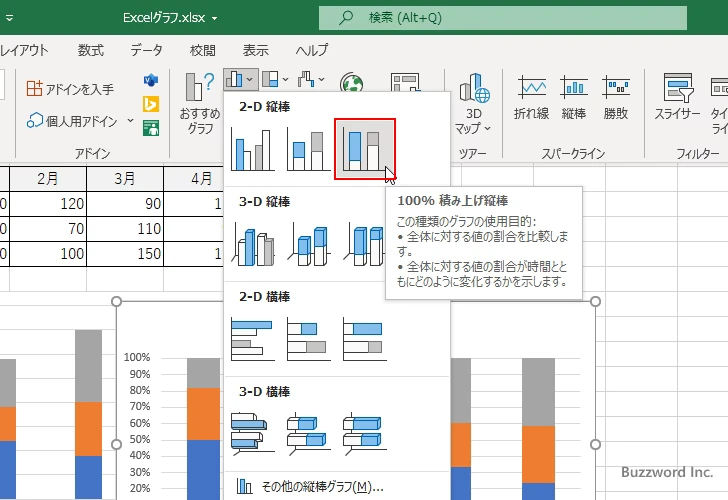Screen dimensions: 728x500
Task: Choose the 3-D 100% stacked bar chart
Action: (x=364, y=432)
